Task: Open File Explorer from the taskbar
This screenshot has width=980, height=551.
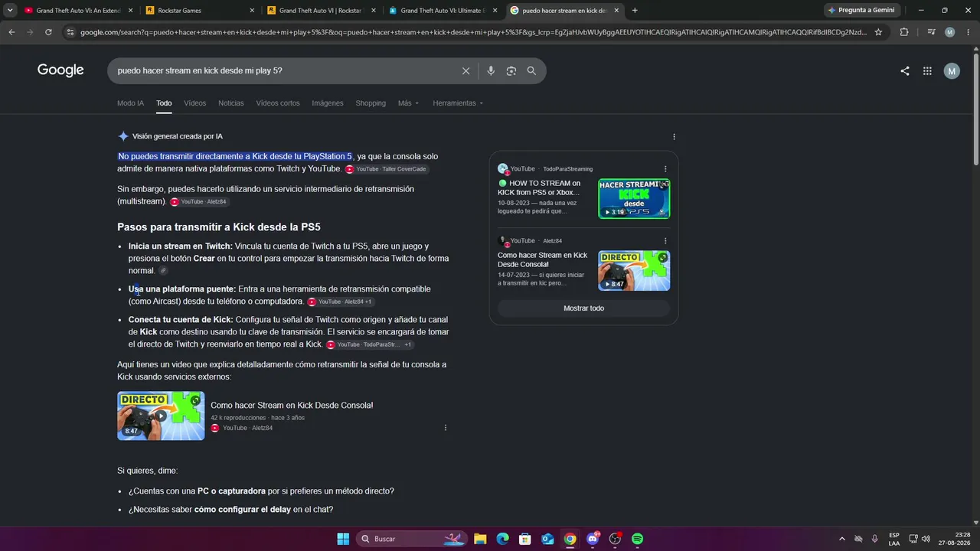Action: point(480,539)
